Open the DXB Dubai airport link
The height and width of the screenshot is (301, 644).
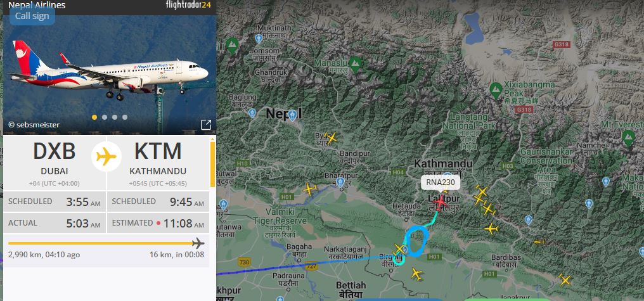click(x=55, y=158)
